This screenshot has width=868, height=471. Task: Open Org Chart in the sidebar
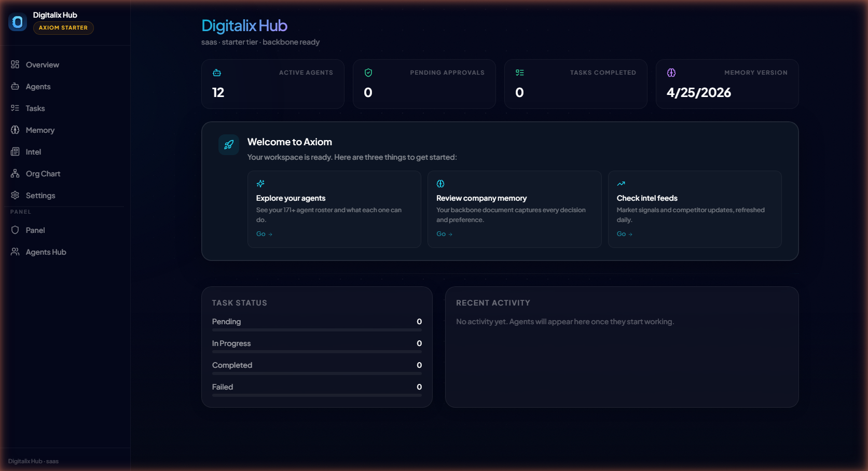click(x=65, y=174)
